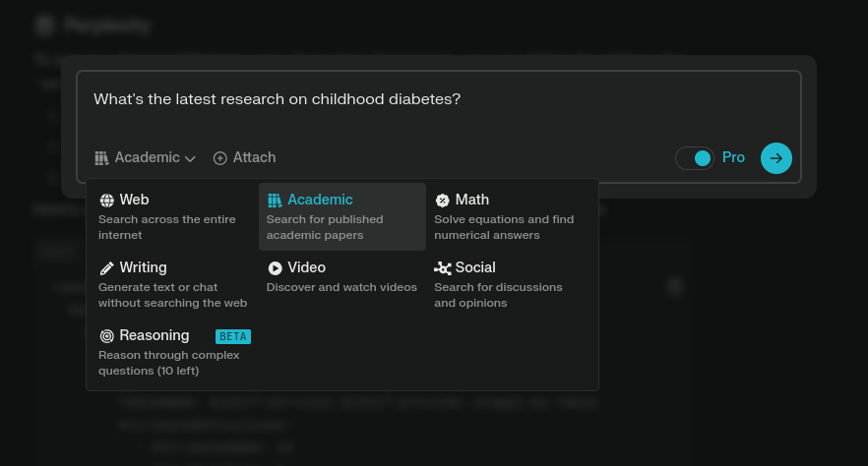
Task: Pick the Math focus mode title
Action: (x=471, y=200)
